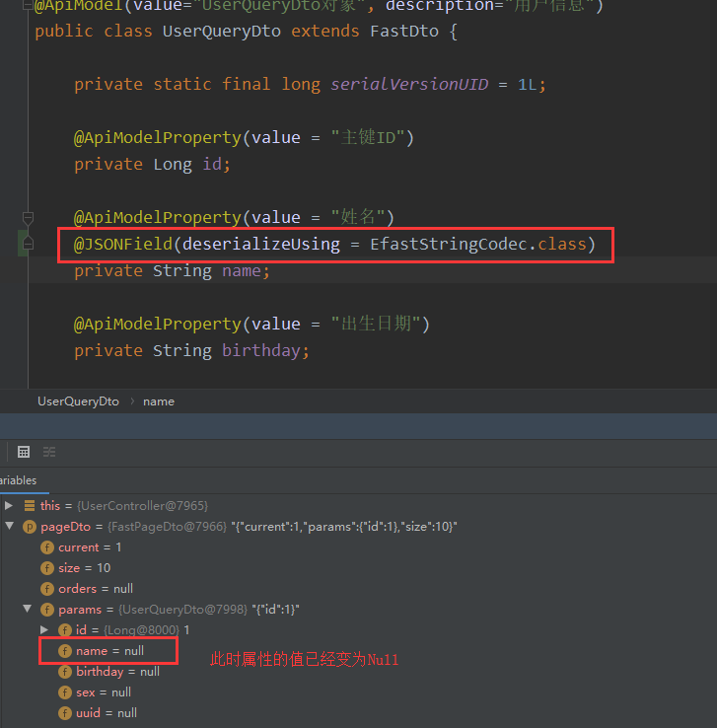Image resolution: width=717 pixels, height=728 pixels.
Task: Click the field icon next to params
Action: click(47, 610)
